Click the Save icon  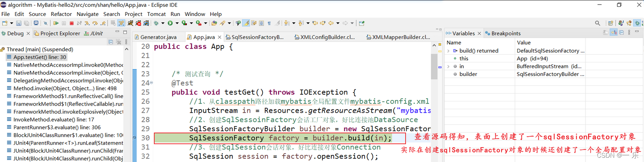pyautogui.click(x=19, y=23)
